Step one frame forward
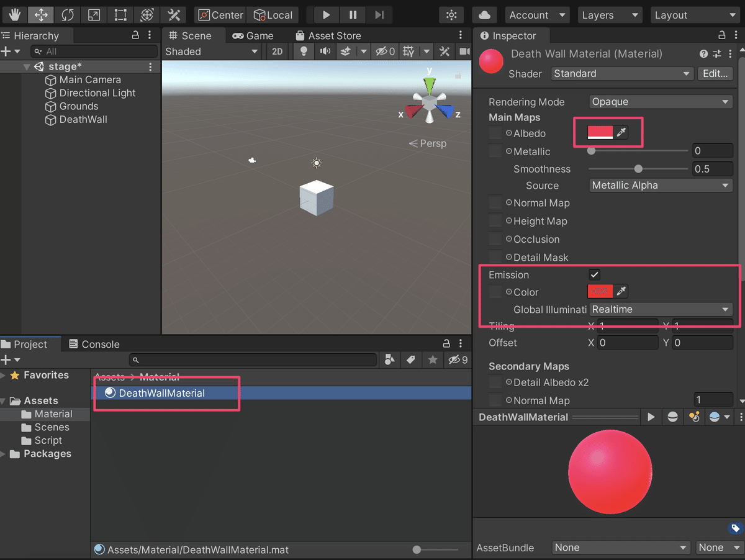 click(379, 15)
